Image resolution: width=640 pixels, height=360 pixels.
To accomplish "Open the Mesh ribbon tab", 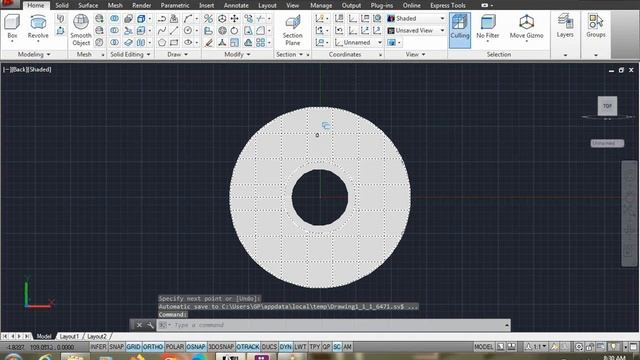I will pyautogui.click(x=115, y=5).
